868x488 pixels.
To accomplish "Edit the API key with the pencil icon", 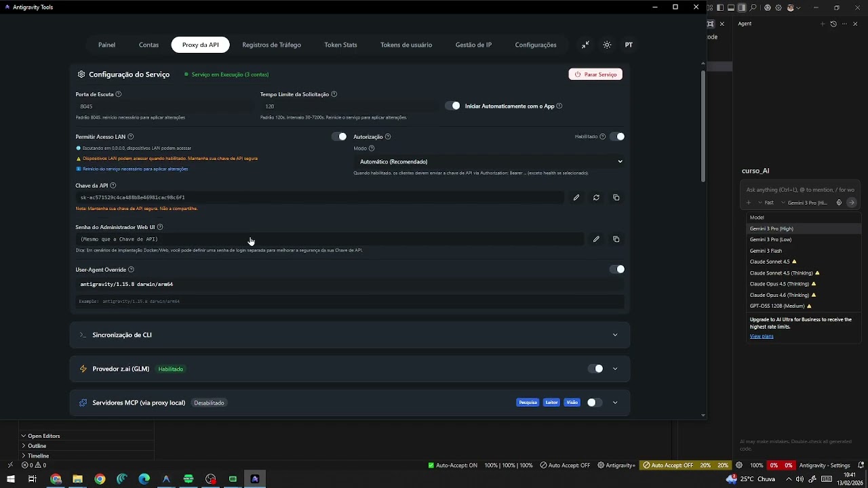I will [x=576, y=197].
